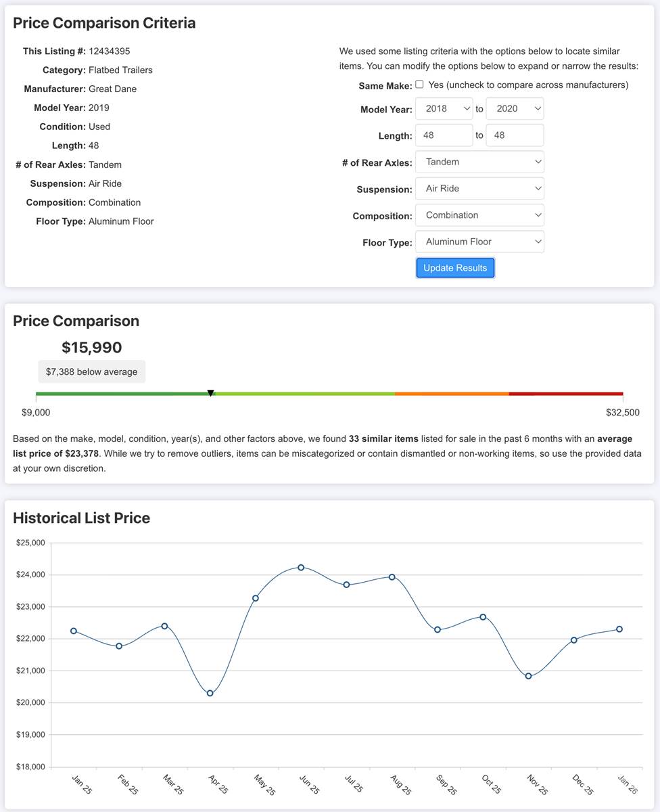Toggle the Same Make checkbox
Viewport: 660px width, 812px height.
point(419,85)
